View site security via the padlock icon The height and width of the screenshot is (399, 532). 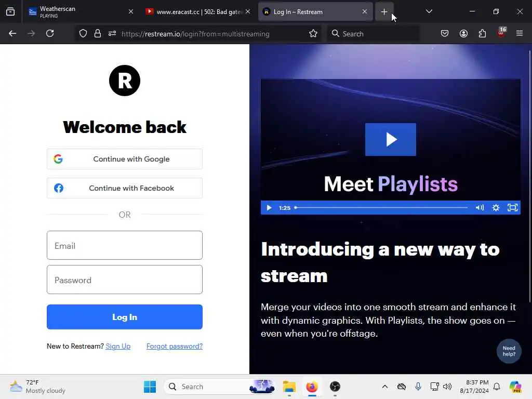tap(97, 33)
